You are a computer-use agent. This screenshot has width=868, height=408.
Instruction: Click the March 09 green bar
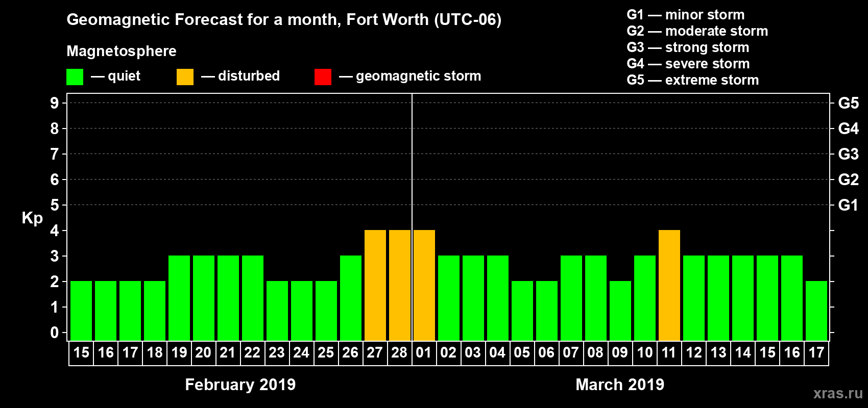620,311
